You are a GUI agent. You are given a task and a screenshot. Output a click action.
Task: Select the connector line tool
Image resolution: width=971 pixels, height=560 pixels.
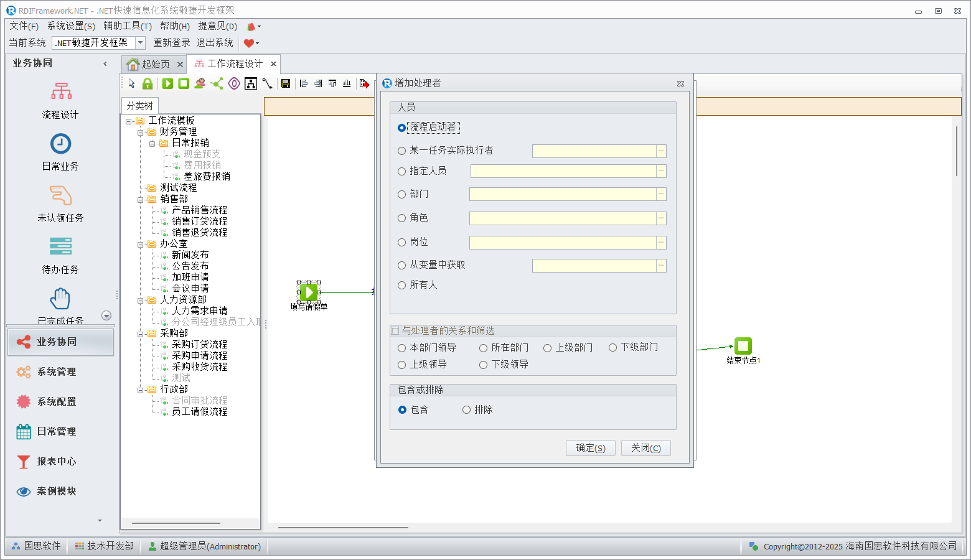(267, 83)
